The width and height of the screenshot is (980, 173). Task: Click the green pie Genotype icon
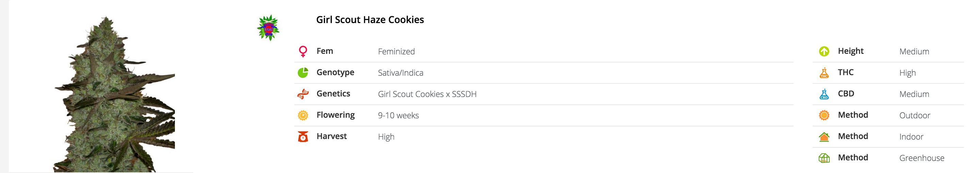click(303, 73)
